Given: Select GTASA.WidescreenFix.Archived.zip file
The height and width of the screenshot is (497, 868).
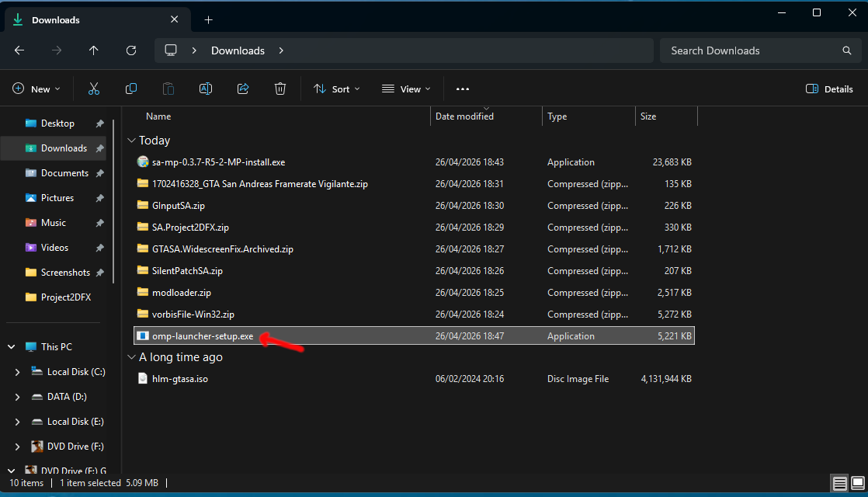Looking at the screenshot, I should [x=414, y=249].
